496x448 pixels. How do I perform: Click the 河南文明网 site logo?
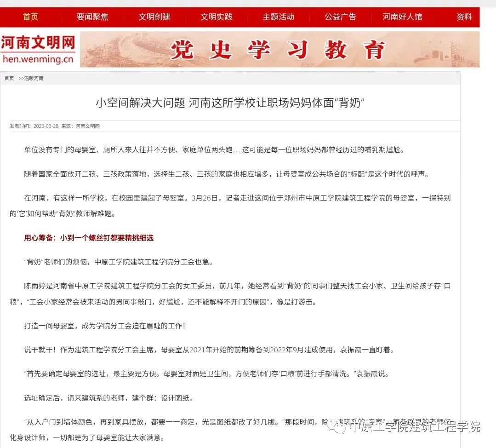tap(38, 43)
